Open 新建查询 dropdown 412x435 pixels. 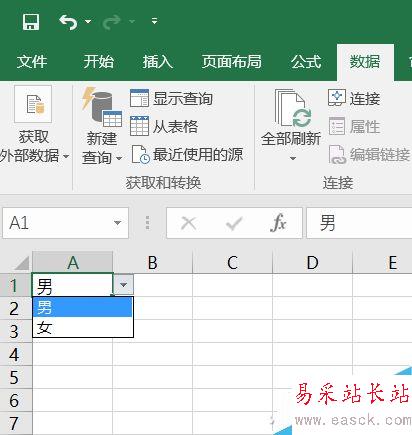pos(102,126)
